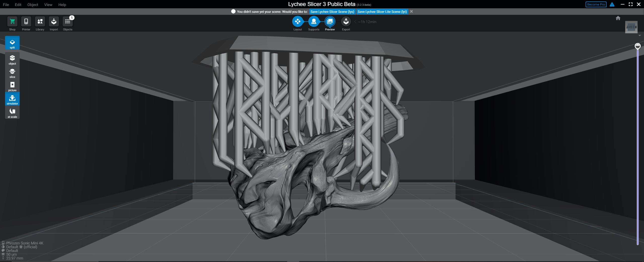This screenshot has height=262, width=644.
Task: Open the Library icon
Action: click(40, 22)
